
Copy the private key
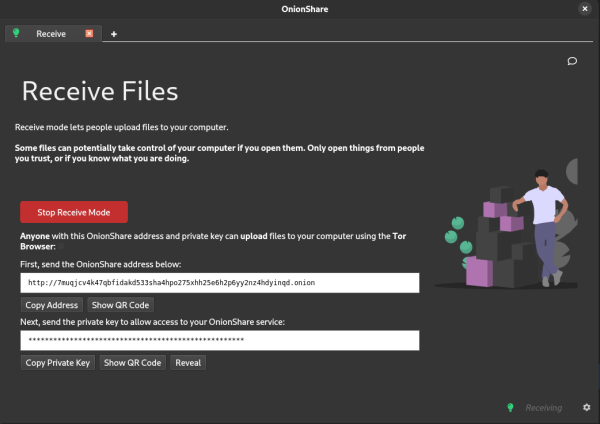pyautogui.click(x=58, y=362)
